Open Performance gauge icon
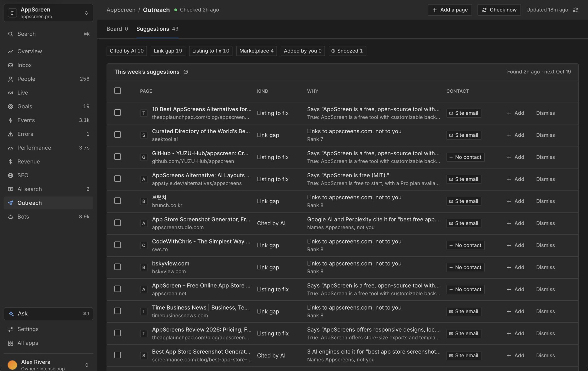Image resolution: width=588 pixels, height=371 pixels. 10,148
